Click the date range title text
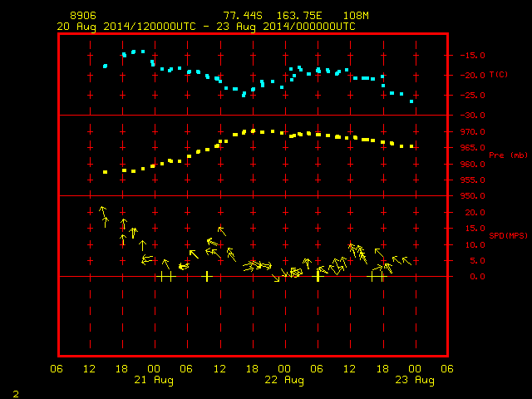 click(x=206, y=27)
